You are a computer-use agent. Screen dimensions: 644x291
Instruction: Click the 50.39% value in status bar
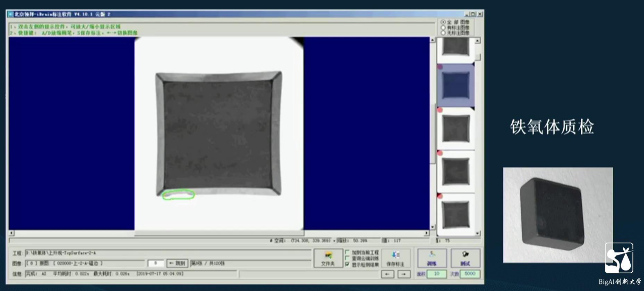click(360, 241)
